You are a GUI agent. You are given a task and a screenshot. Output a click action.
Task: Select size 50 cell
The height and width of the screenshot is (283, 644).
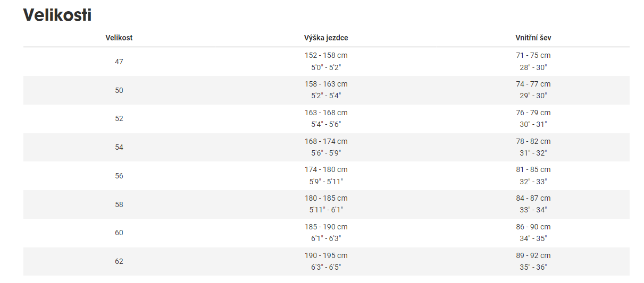(x=119, y=90)
